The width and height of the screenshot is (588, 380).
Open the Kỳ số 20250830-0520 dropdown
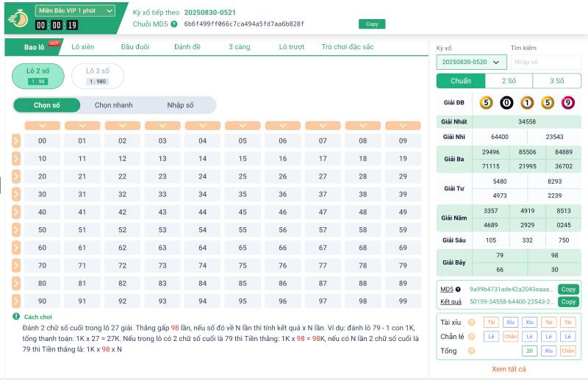point(471,62)
